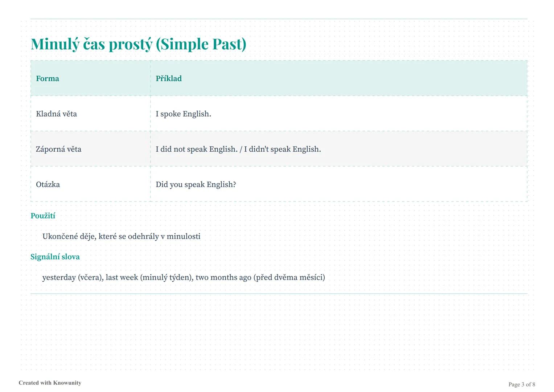Click the "Kladná věta" table cell
The width and height of the screenshot is (554, 392).
click(57, 114)
